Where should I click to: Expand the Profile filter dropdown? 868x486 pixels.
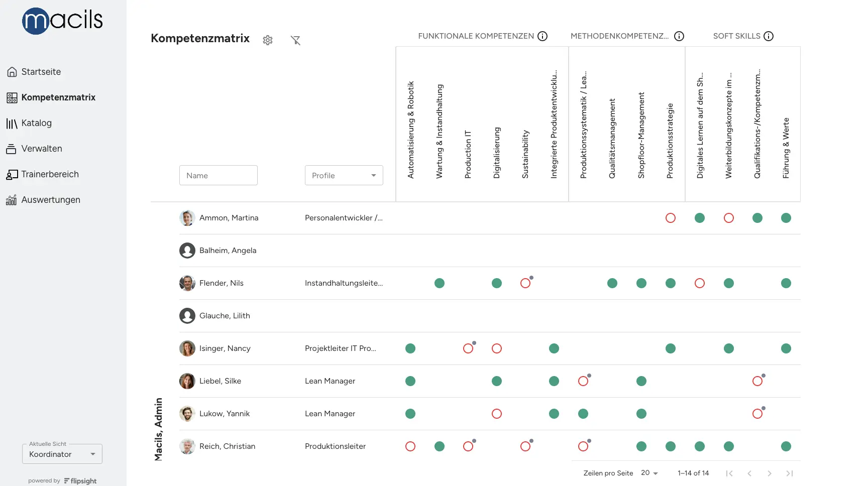pos(344,175)
